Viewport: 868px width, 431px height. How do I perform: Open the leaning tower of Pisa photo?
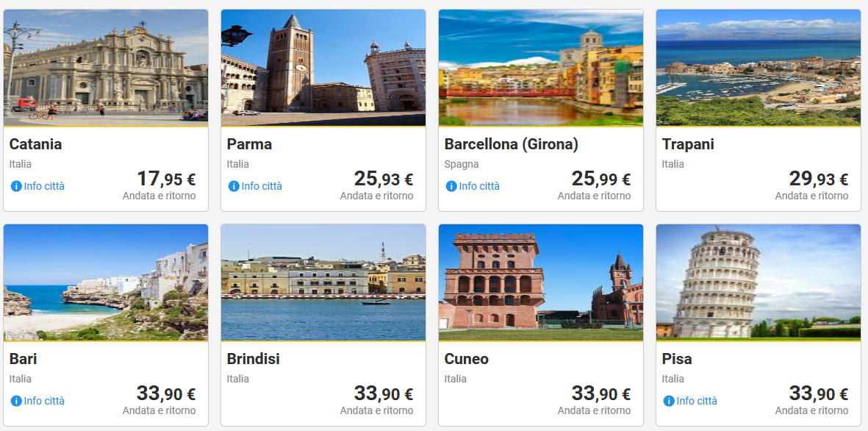pyautogui.click(x=758, y=282)
